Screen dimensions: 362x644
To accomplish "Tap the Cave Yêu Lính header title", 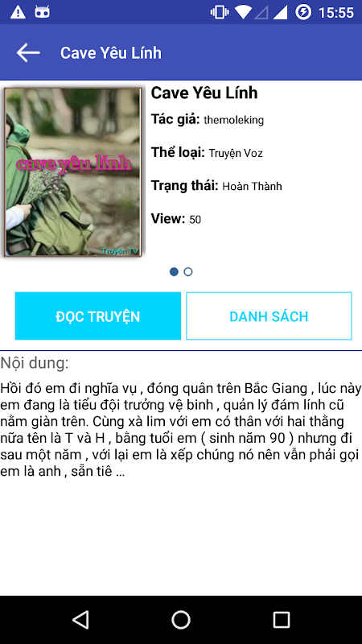I will (x=111, y=53).
